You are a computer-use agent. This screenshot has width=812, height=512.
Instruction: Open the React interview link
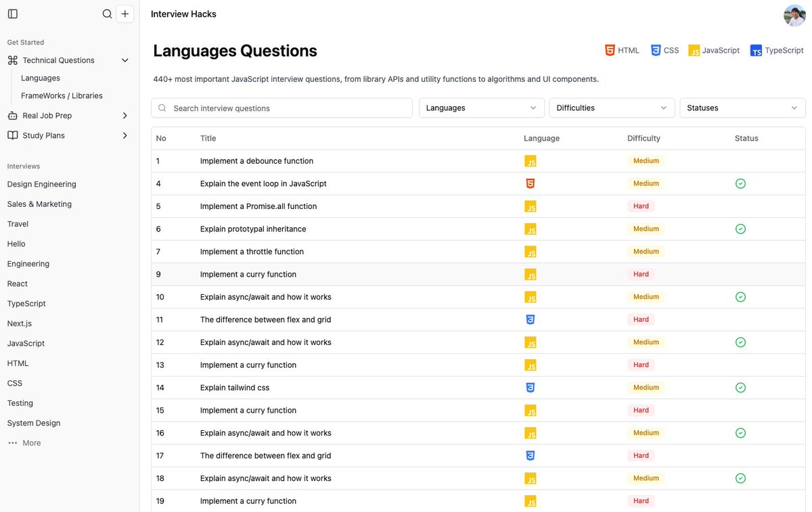click(x=18, y=283)
